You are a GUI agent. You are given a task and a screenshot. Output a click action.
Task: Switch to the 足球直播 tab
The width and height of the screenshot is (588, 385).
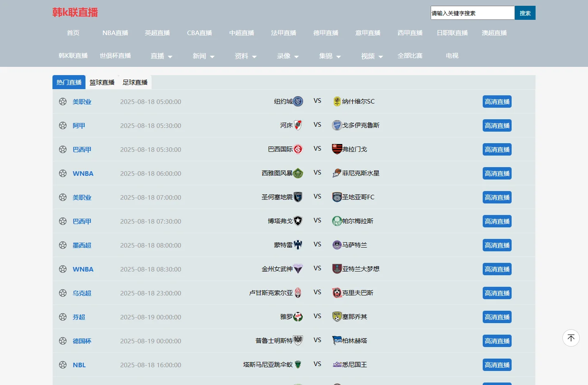coord(135,82)
